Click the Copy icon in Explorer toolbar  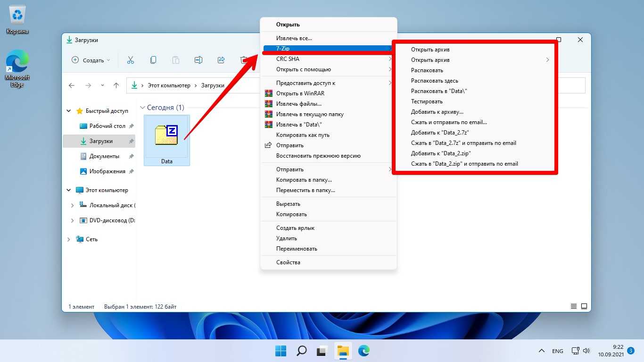(153, 60)
